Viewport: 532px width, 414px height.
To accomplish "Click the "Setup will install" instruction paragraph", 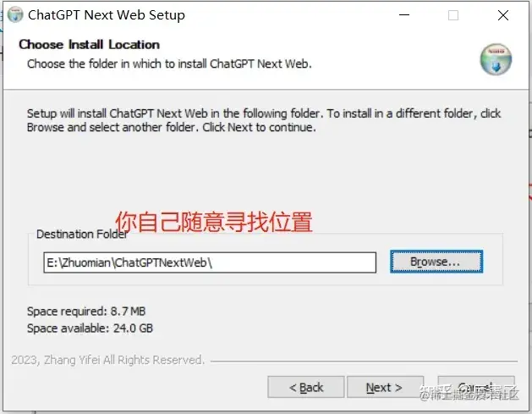I will (264, 120).
